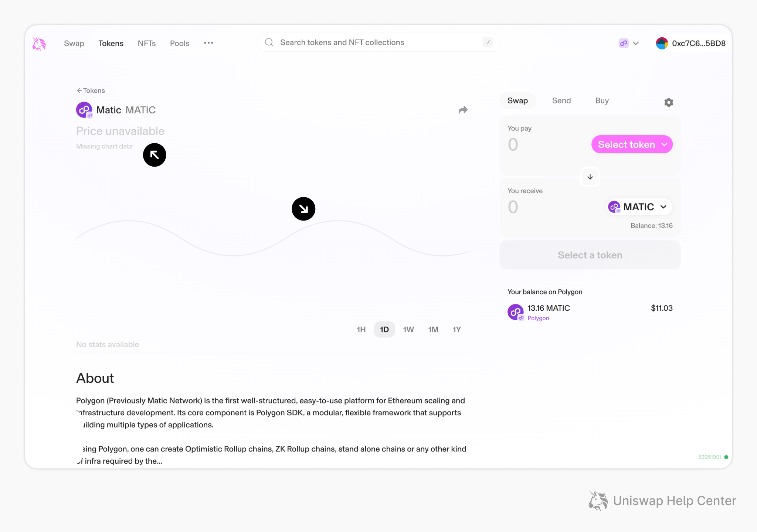Open the Swap navigation page
Image resolution: width=757 pixels, height=532 pixels.
(x=74, y=43)
